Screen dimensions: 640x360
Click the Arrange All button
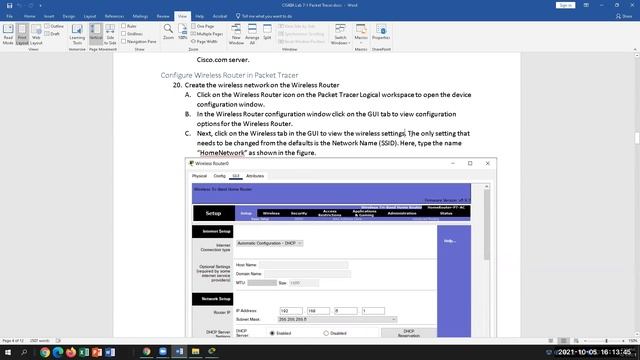coord(252,34)
